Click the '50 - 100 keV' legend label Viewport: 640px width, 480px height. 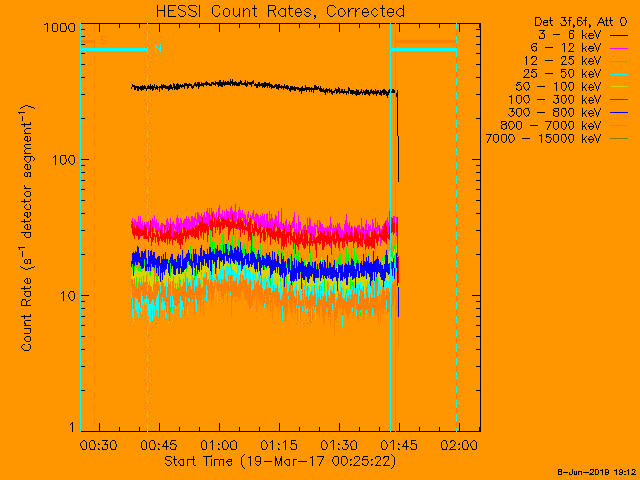click(558, 87)
